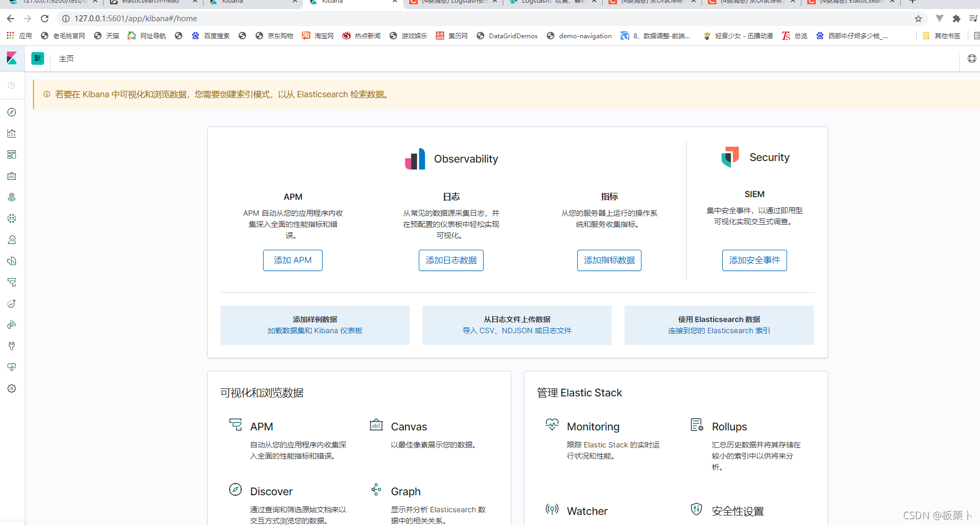
Task: Open Stack Monitoring heartbeat icon in sidebar
Action: [x=12, y=367]
